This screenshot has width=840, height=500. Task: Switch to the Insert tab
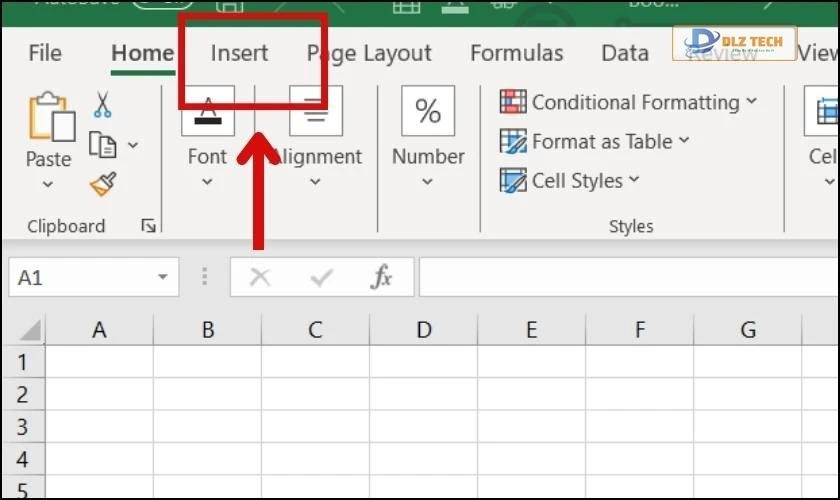pyautogui.click(x=239, y=53)
